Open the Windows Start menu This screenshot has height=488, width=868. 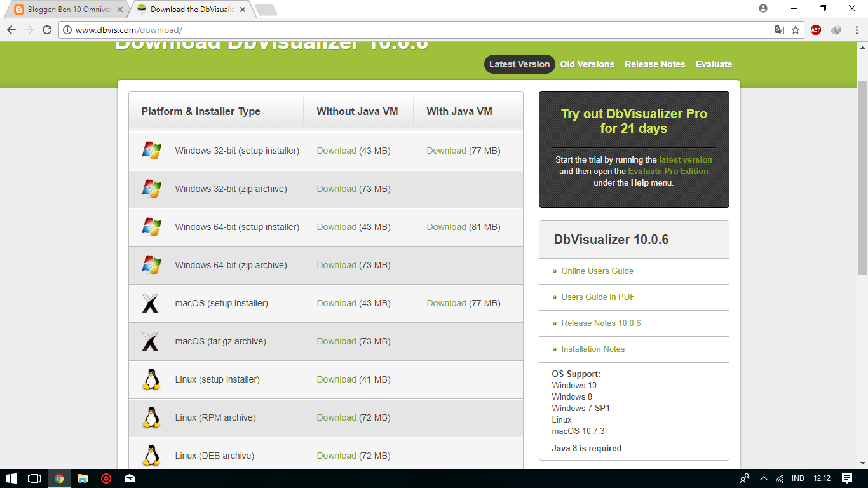(11, 478)
